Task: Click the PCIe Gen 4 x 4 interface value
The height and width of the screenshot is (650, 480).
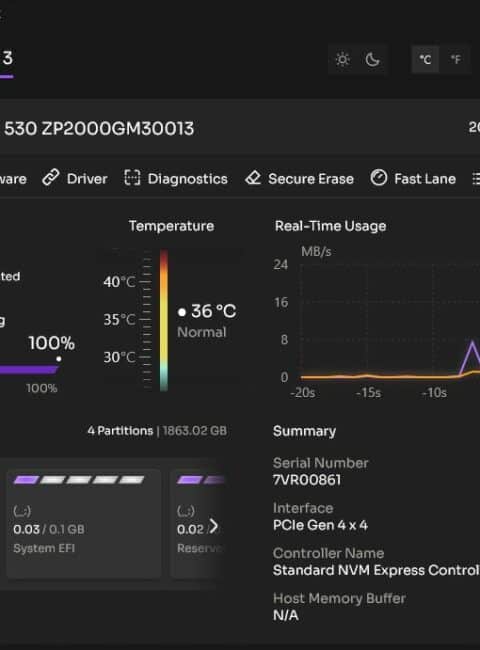Action: [320, 525]
